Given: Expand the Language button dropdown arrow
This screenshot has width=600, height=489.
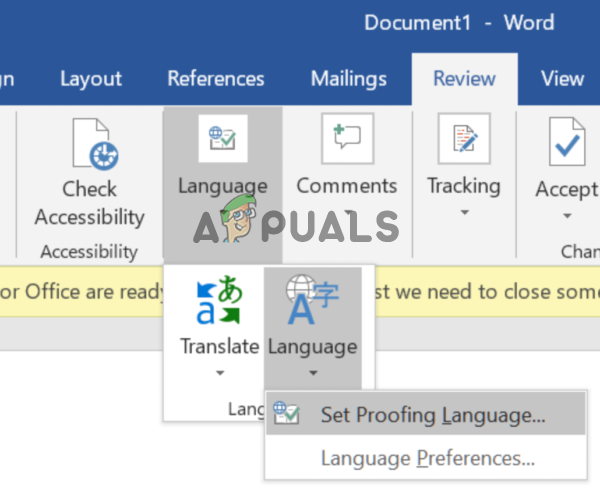Looking at the screenshot, I should click(x=313, y=373).
